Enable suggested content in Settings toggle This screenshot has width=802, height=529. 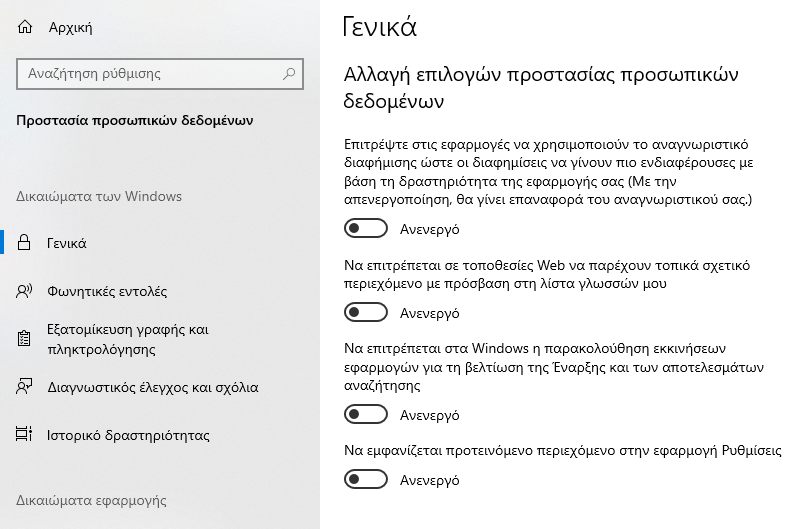click(366, 479)
